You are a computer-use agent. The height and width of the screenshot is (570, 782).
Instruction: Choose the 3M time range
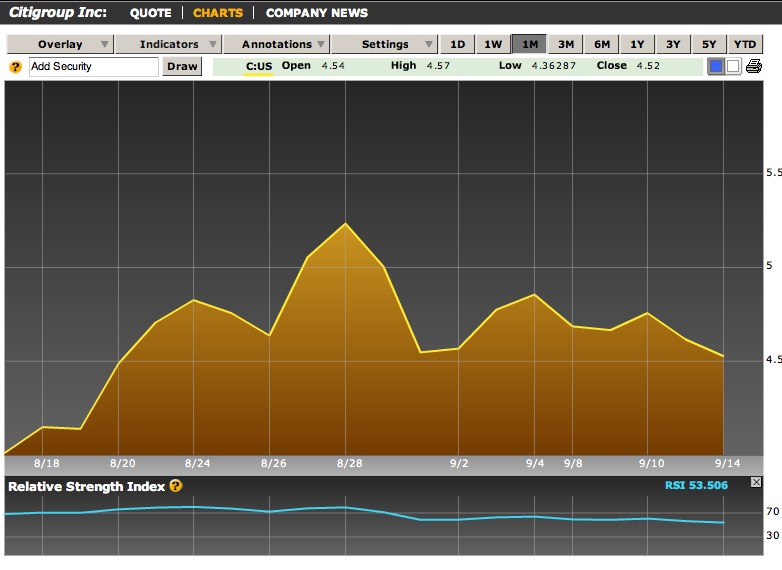tap(566, 44)
